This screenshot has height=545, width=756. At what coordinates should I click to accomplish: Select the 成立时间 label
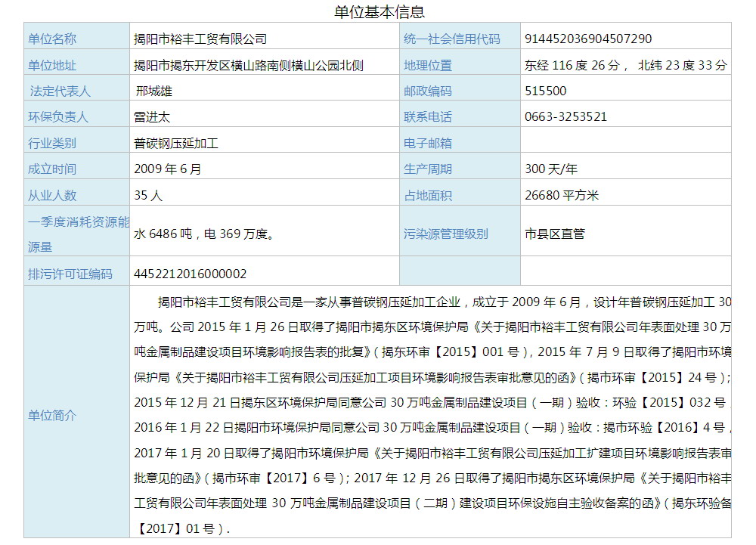(x=52, y=169)
